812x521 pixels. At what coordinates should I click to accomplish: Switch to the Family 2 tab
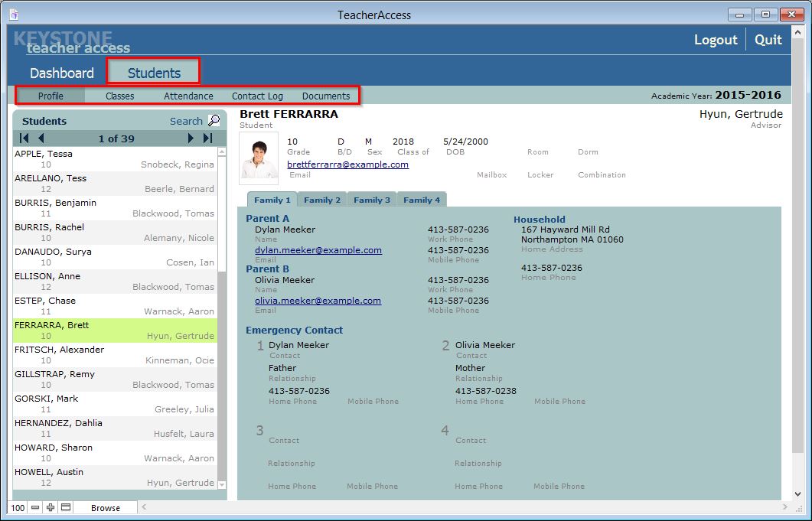click(322, 200)
